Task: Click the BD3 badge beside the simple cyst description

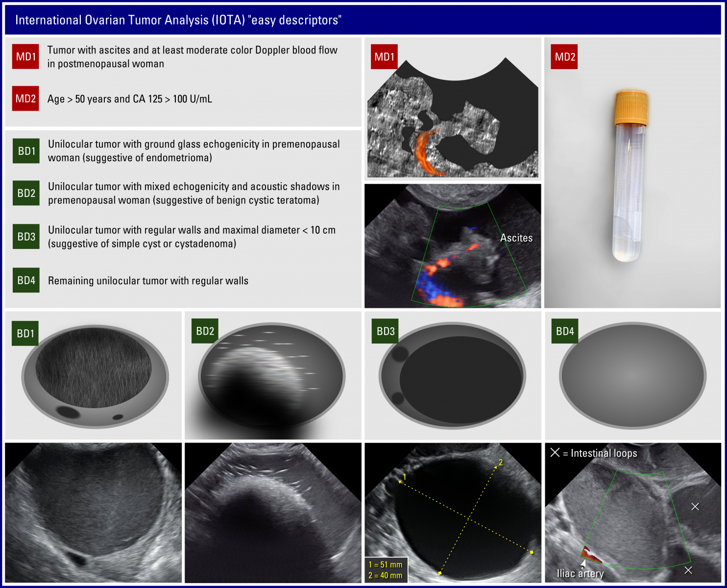Action: tap(26, 237)
